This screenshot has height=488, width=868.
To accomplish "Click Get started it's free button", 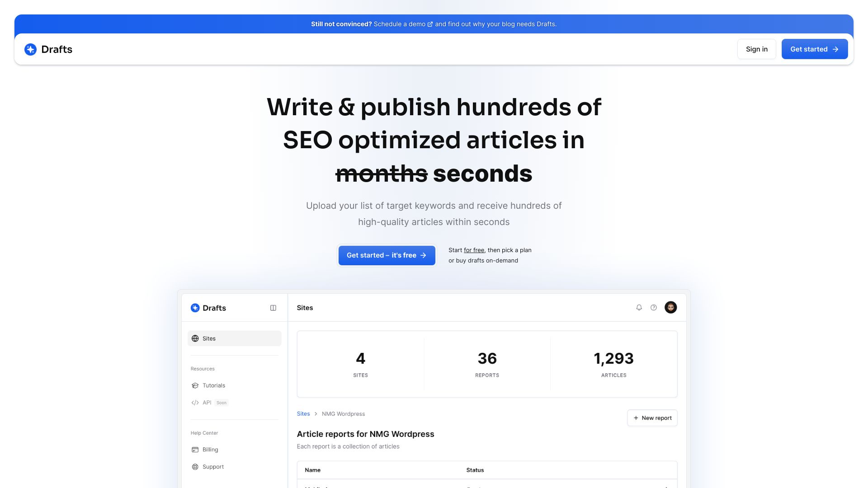I will [x=387, y=255].
